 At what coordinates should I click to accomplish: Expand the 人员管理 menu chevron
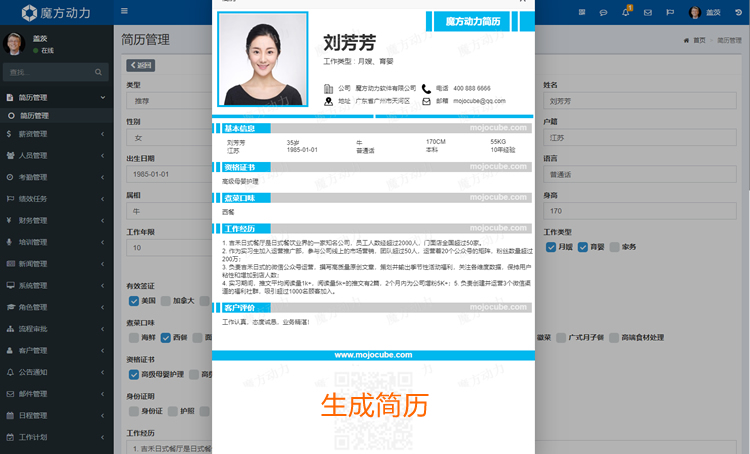coord(102,155)
